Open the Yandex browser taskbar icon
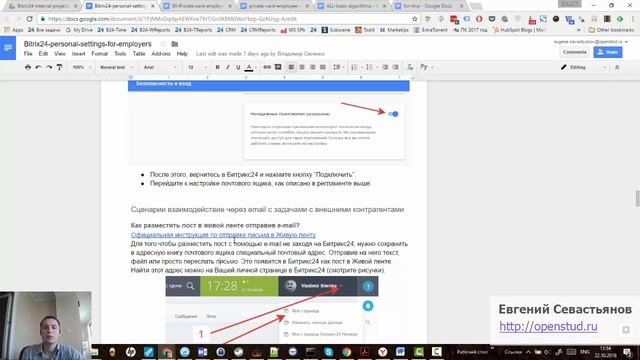The image size is (640, 360). (382, 351)
